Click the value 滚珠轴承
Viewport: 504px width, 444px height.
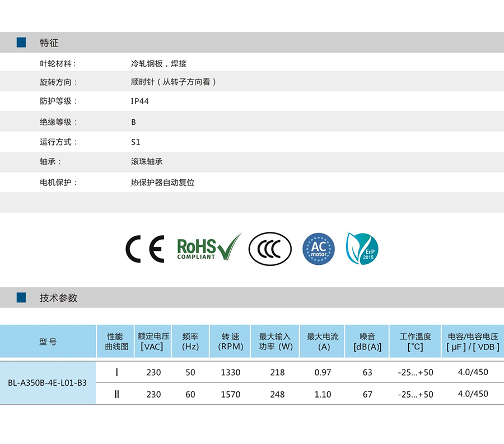(x=147, y=162)
